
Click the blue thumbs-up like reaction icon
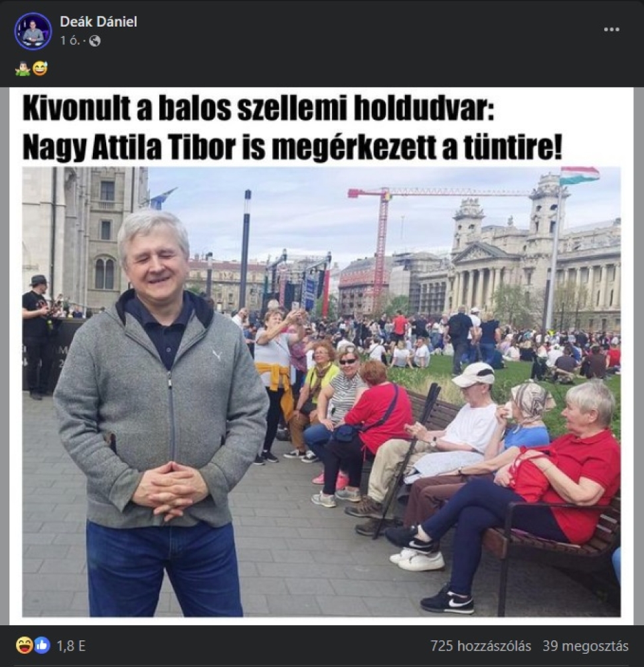tap(42, 646)
